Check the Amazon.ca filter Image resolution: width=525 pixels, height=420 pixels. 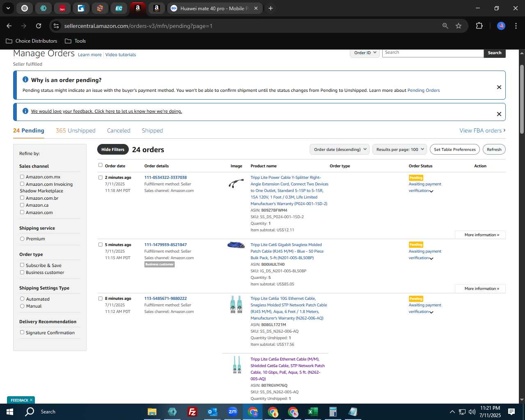(22, 205)
